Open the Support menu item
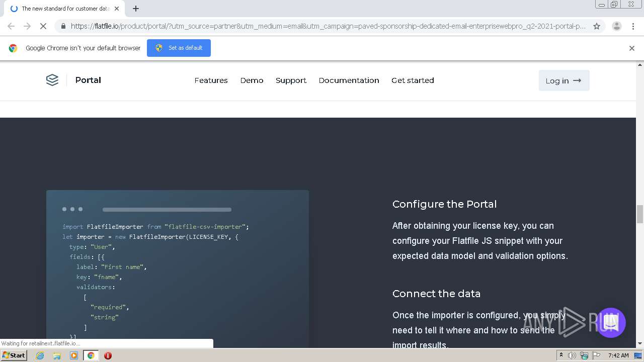644x362 pixels. point(291,80)
